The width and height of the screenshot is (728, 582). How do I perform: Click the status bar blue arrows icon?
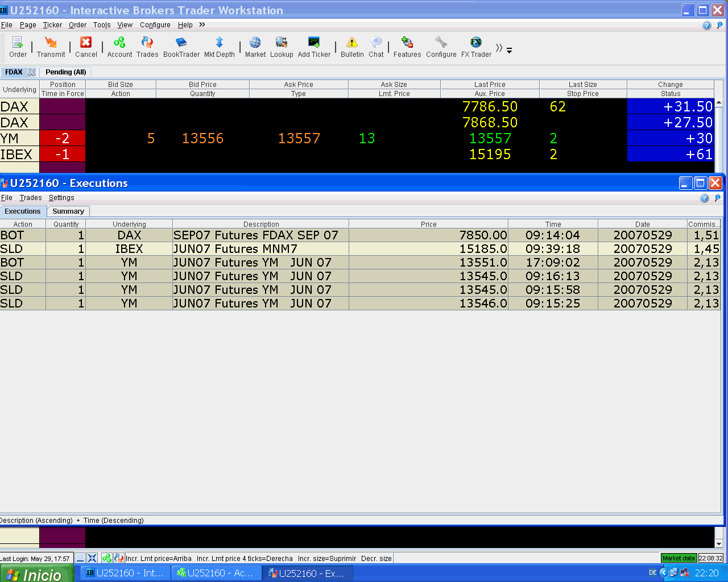tap(92, 558)
